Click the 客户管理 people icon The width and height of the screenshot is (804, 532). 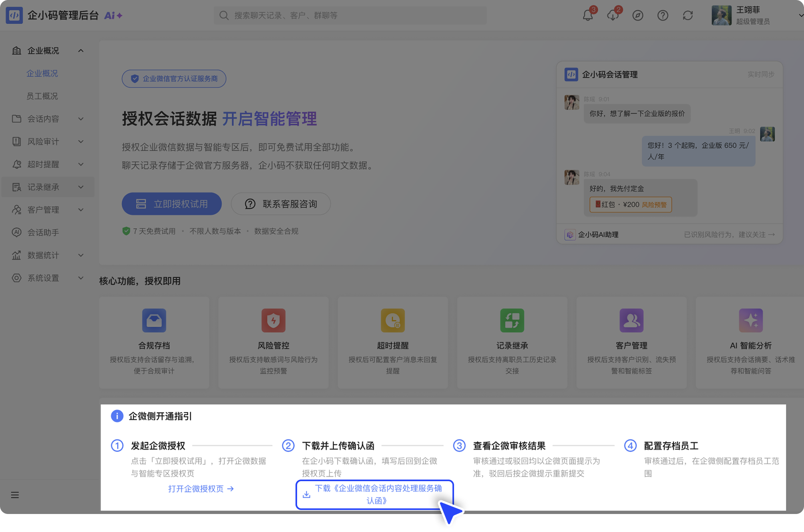point(631,320)
